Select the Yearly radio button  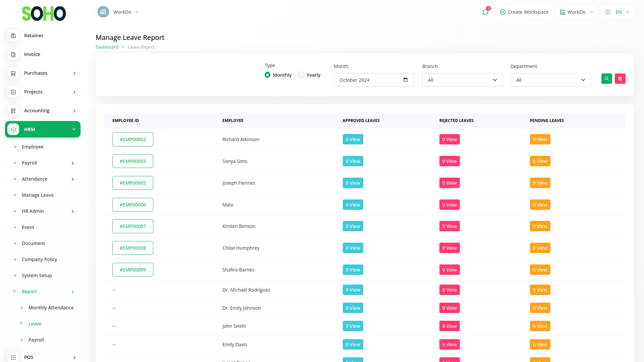(x=301, y=75)
